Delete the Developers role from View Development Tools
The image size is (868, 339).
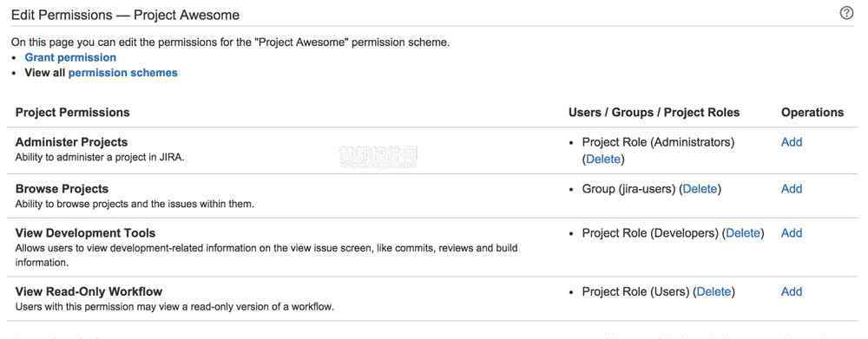click(x=743, y=233)
